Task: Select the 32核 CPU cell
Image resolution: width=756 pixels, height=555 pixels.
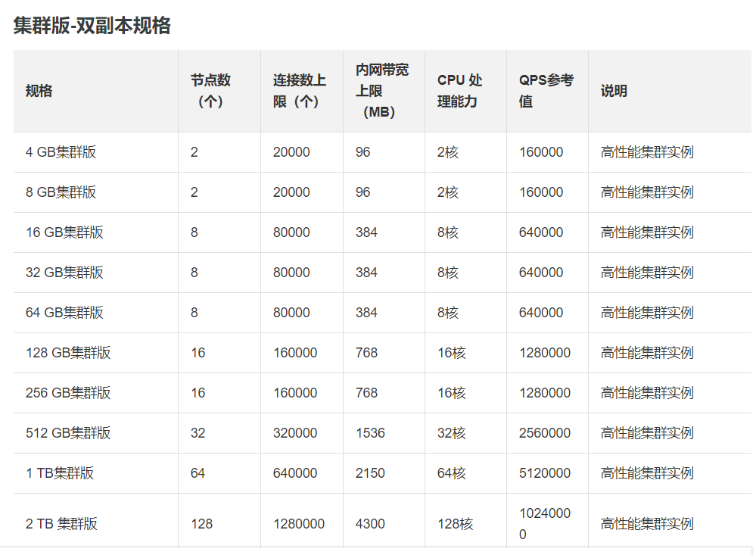Action: click(x=452, y=432)
